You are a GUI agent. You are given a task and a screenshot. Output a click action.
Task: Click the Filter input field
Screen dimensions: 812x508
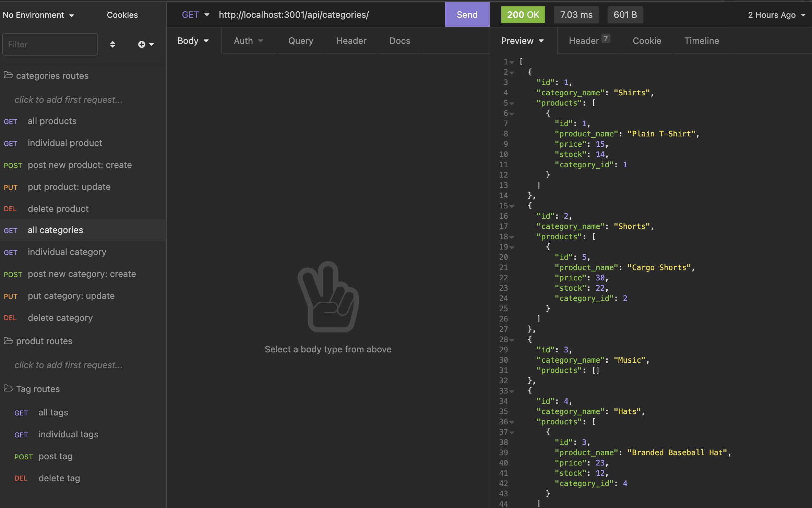[x=50, y=44]
